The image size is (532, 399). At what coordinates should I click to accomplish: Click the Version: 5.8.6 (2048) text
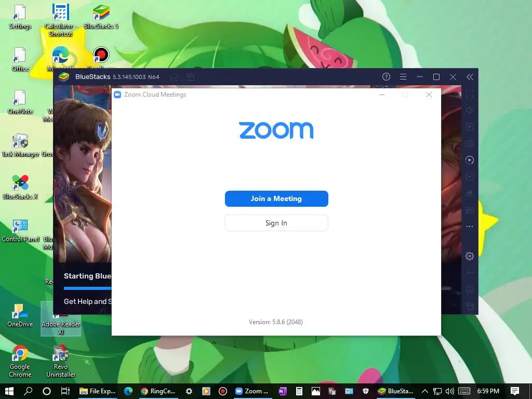pos(276,322)
